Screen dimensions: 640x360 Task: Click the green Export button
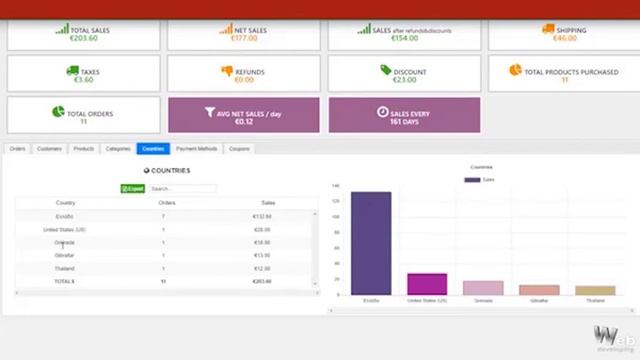(x=133, y=189)
